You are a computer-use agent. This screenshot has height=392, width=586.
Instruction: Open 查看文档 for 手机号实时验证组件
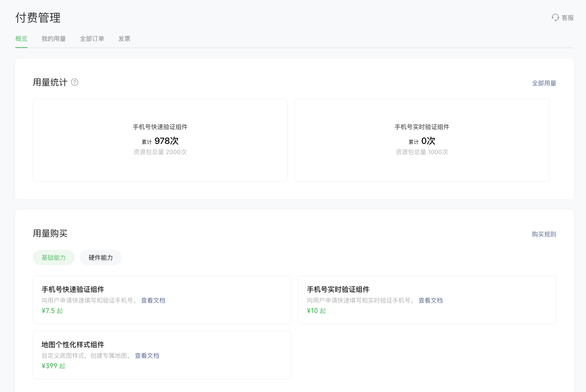click(430, 301)
